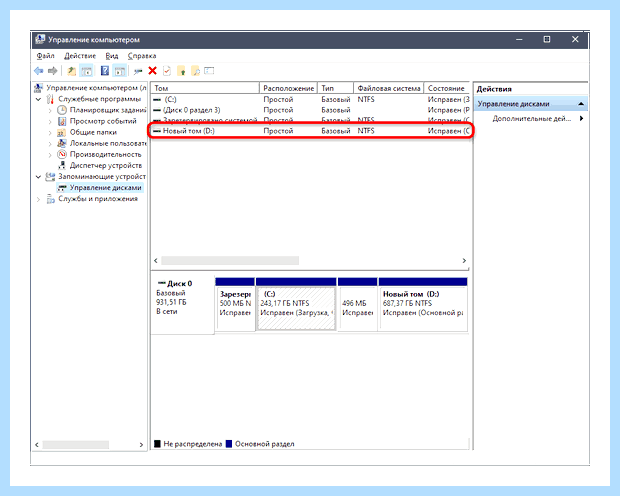Image resolution: width=620 pixels, height=496 pixels.
Task: Toggle console tree pane toolbar icon
Action: click(x=87, y=71)
